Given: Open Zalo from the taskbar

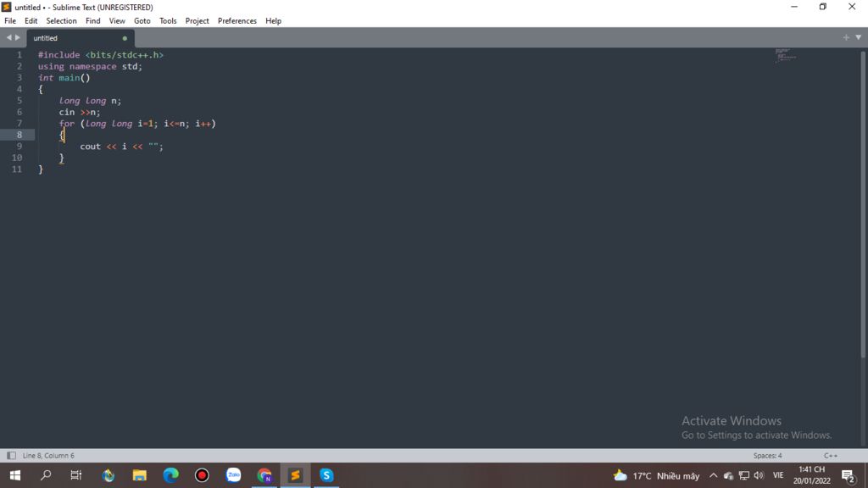Looking at the screenshot, I should (x=234, y=475).
